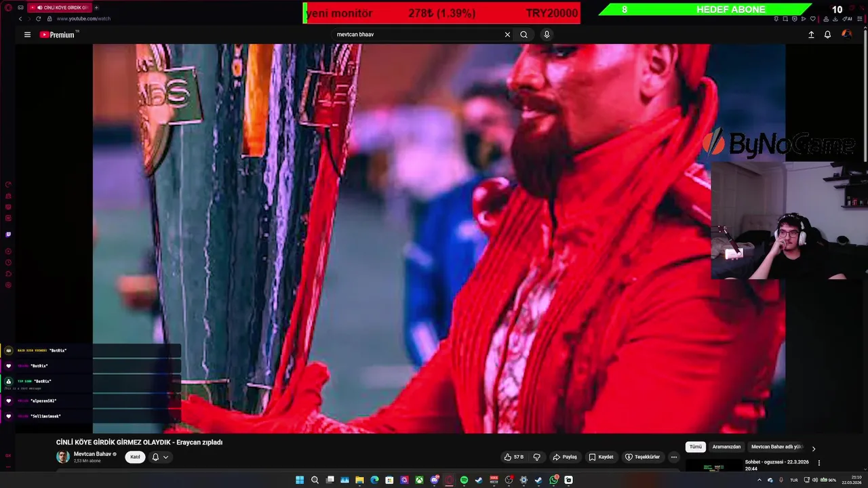The image size is (868, 488).
Task: Open the clock showing 21:10
Action: point(852,480)
